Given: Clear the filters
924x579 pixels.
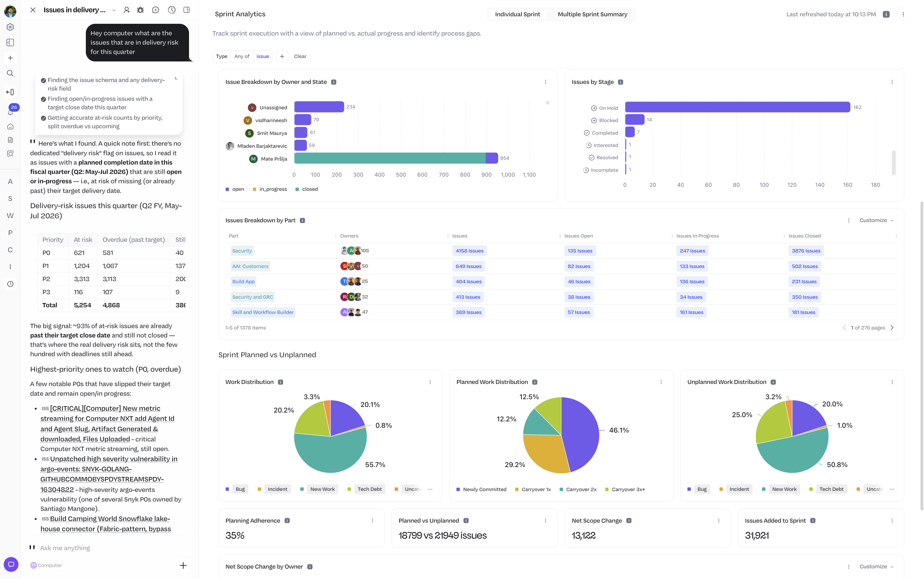Looking at the screenshot, I should 300,56.
